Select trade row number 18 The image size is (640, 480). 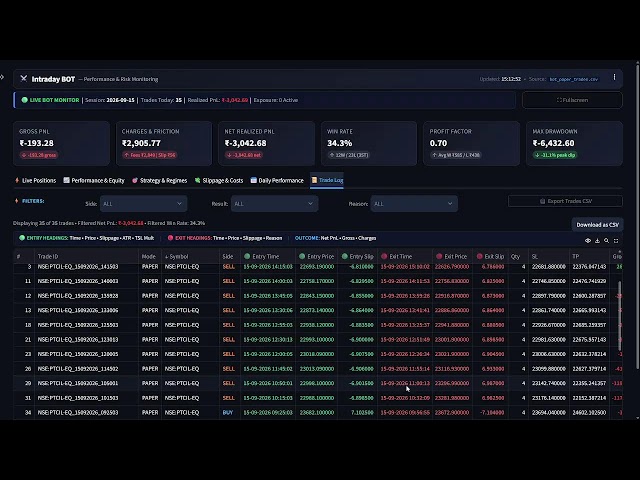[318, 325]
